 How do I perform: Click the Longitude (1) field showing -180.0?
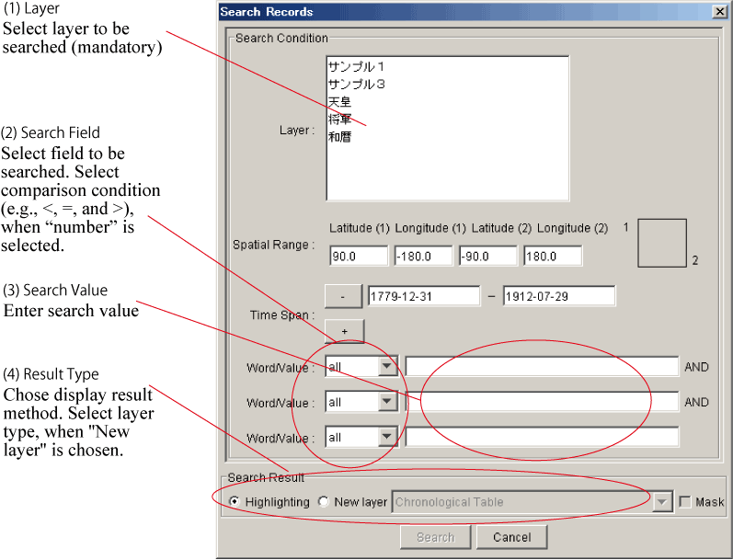424,257
